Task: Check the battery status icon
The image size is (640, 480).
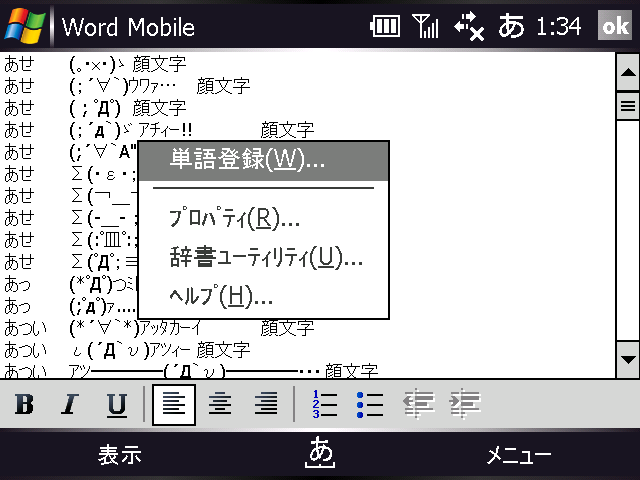Action: tap(385, 26)
